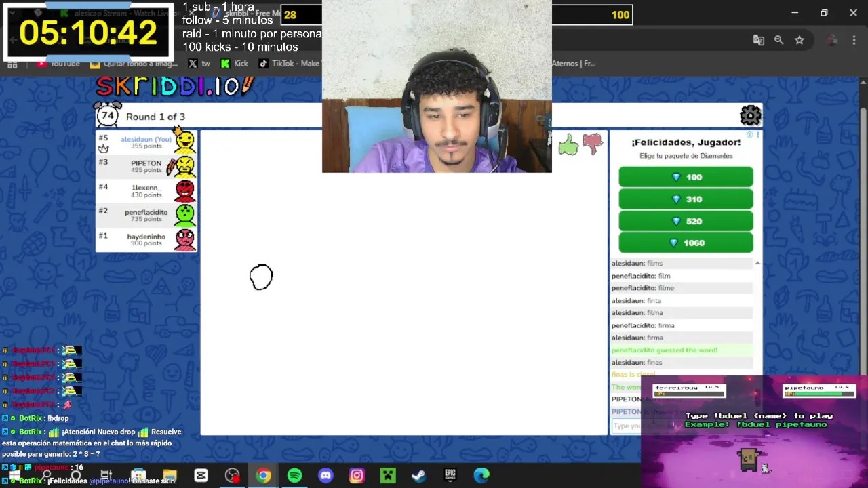
Task: Open Chrome translate page icon
Action: point(758,40)
